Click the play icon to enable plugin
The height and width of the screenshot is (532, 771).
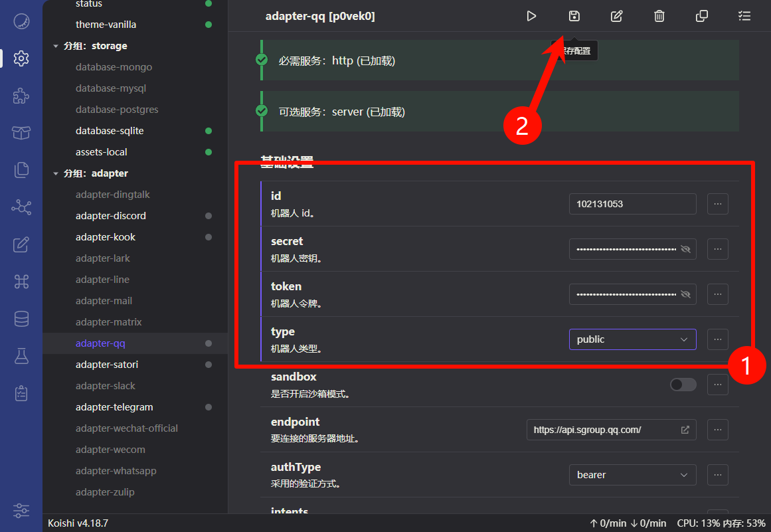[531, 16]
